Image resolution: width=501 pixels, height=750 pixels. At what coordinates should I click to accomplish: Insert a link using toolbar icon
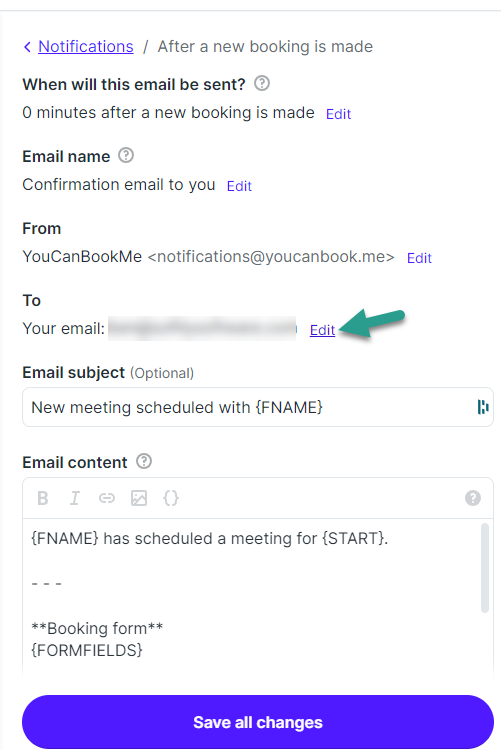click(107, 498)
